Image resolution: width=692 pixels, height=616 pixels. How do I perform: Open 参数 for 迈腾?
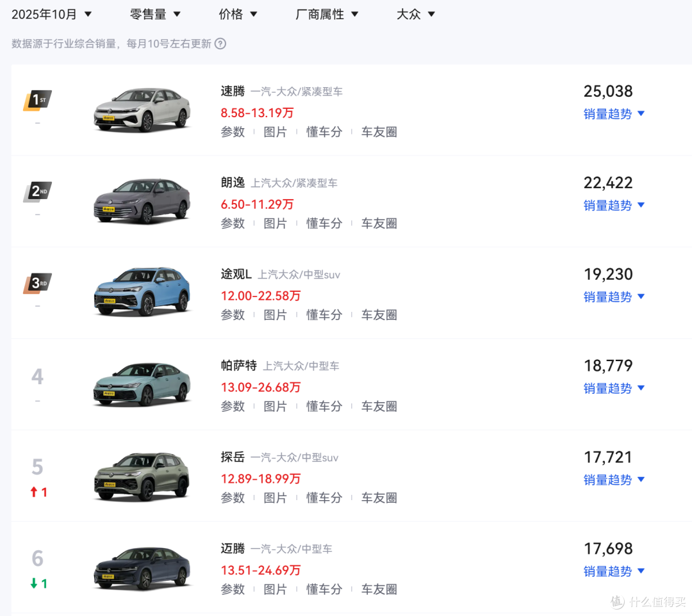coord(233,589)
